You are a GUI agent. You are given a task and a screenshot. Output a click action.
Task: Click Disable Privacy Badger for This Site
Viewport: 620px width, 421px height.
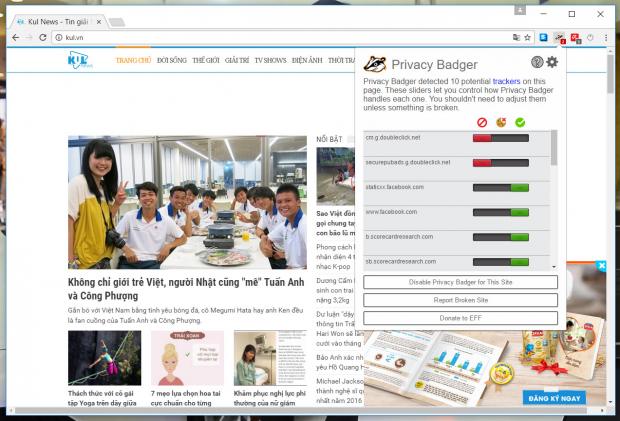click(x=460, y=282)
